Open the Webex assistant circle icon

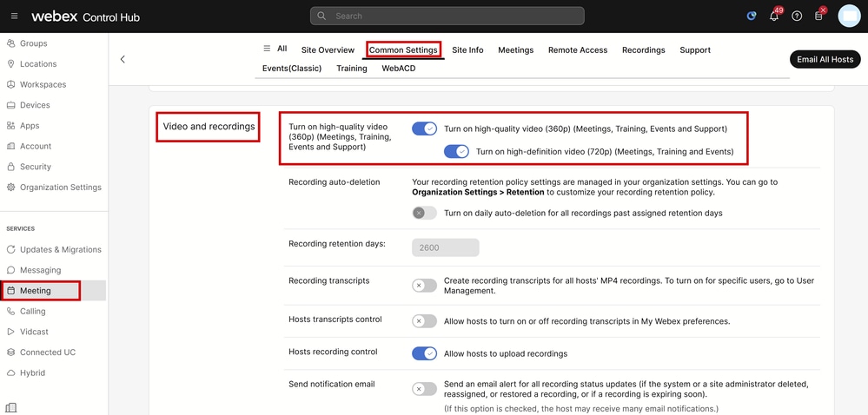[752, 16]
